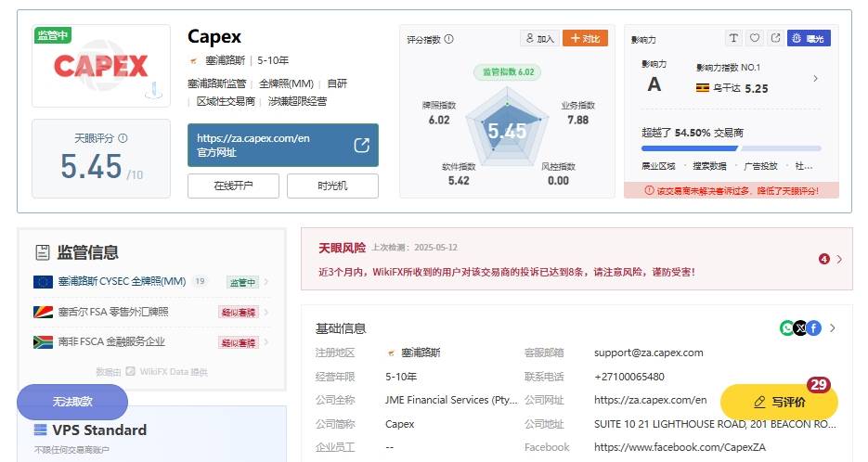Click the WikiFX Data source icon
Image resolution: width=868 pixels, height=462 pixels.
point(130,371)
